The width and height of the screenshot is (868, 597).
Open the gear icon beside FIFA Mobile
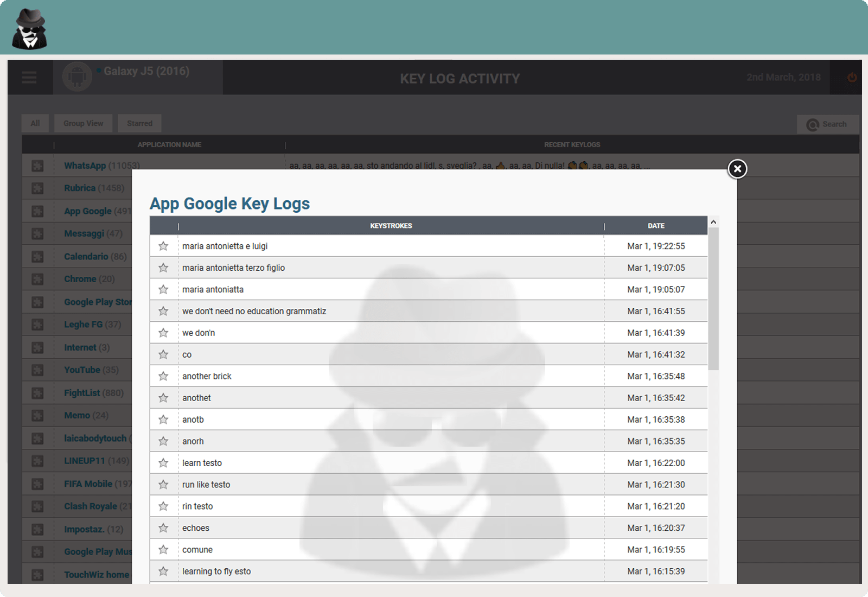[37, 483]
